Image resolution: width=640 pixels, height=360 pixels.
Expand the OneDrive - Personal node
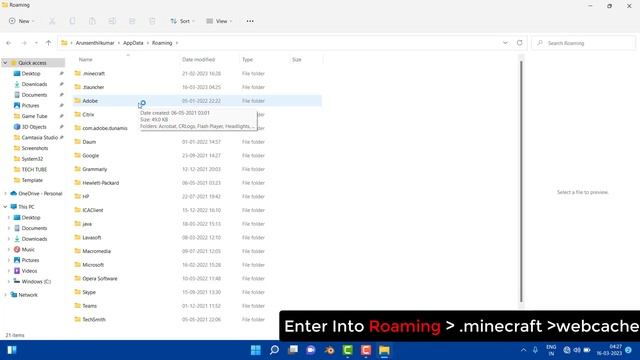[x=5, y=193]
